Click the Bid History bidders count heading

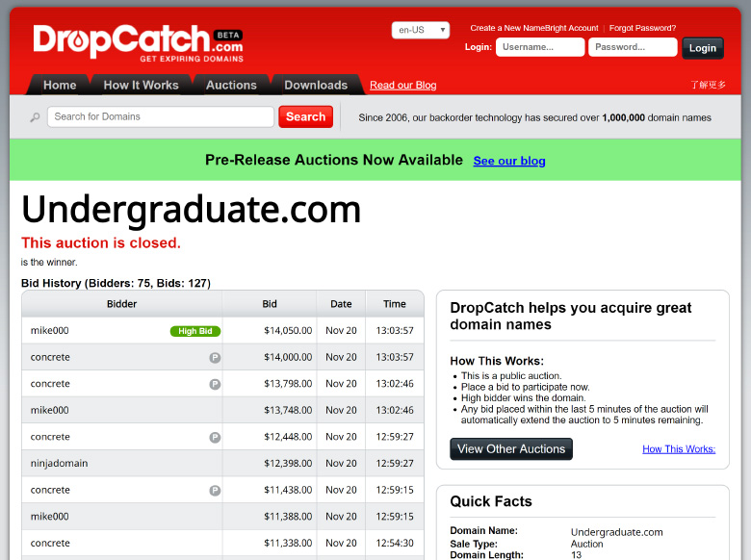click(x=116, y=283)
